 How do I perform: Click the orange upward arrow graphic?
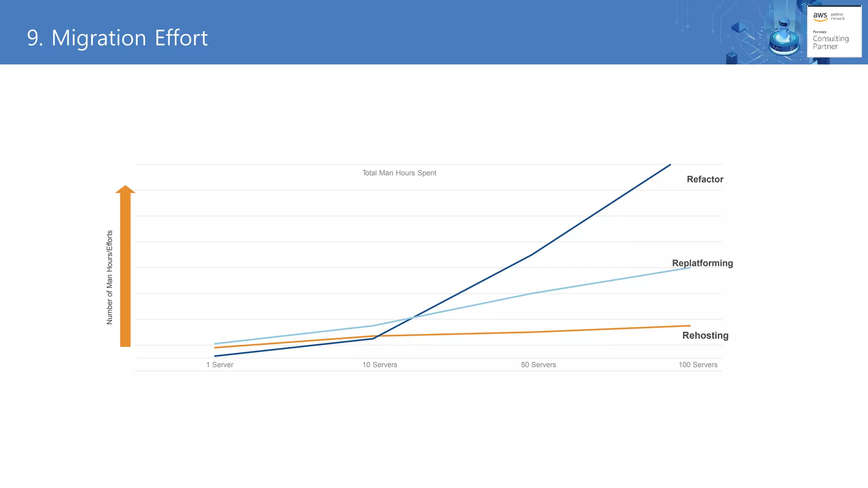(125, 267)
